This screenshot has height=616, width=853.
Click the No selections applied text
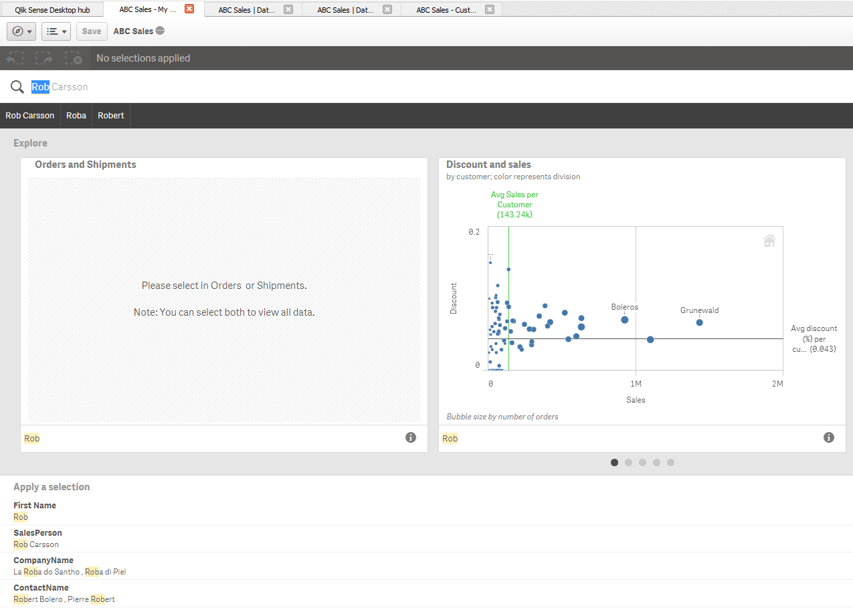point(143,58)
